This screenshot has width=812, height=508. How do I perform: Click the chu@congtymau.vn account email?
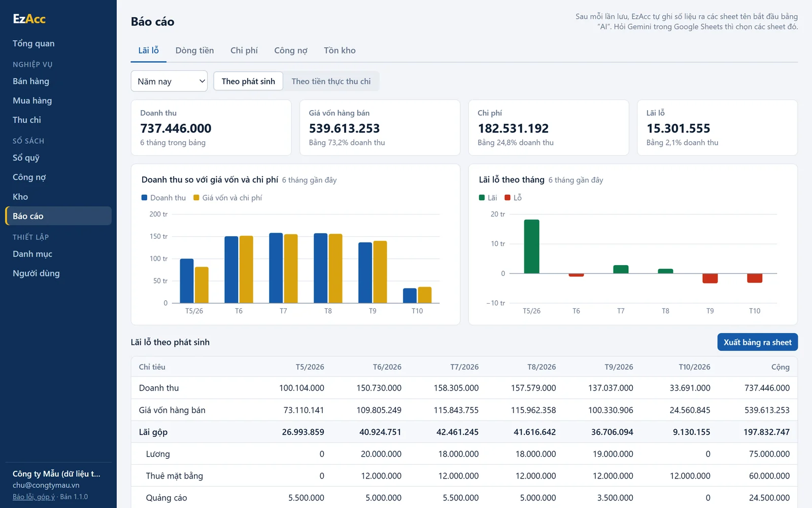click(46, 485)
